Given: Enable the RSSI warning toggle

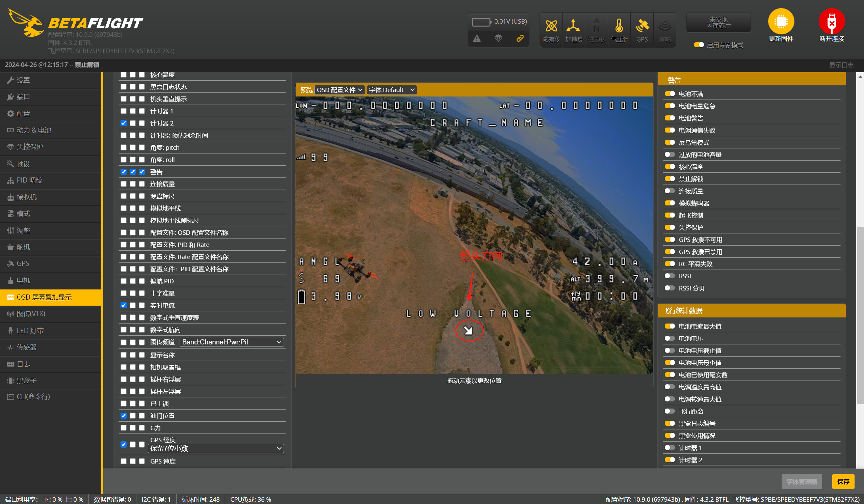Looking at the screenshot, I should pyautogui.click(x=669, y=276).
